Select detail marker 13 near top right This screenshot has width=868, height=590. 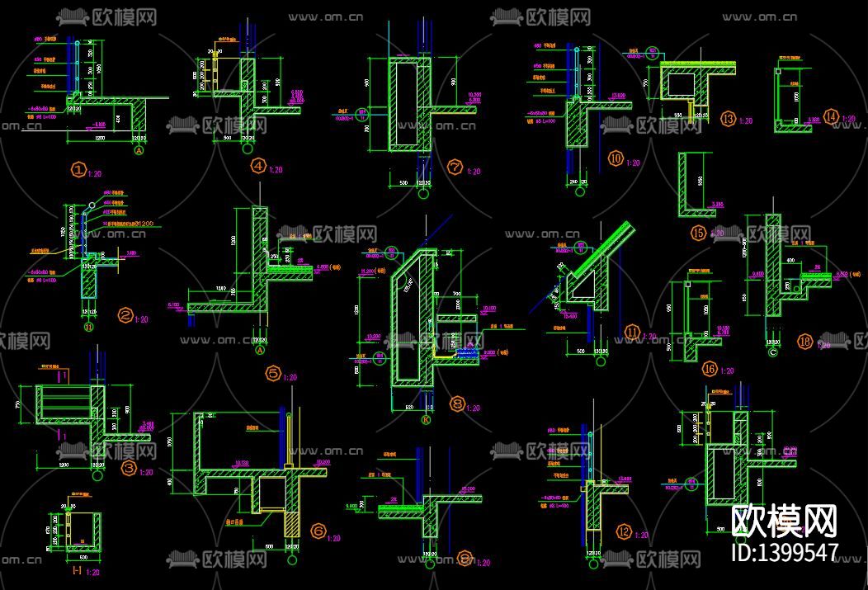tap(727, 120)
